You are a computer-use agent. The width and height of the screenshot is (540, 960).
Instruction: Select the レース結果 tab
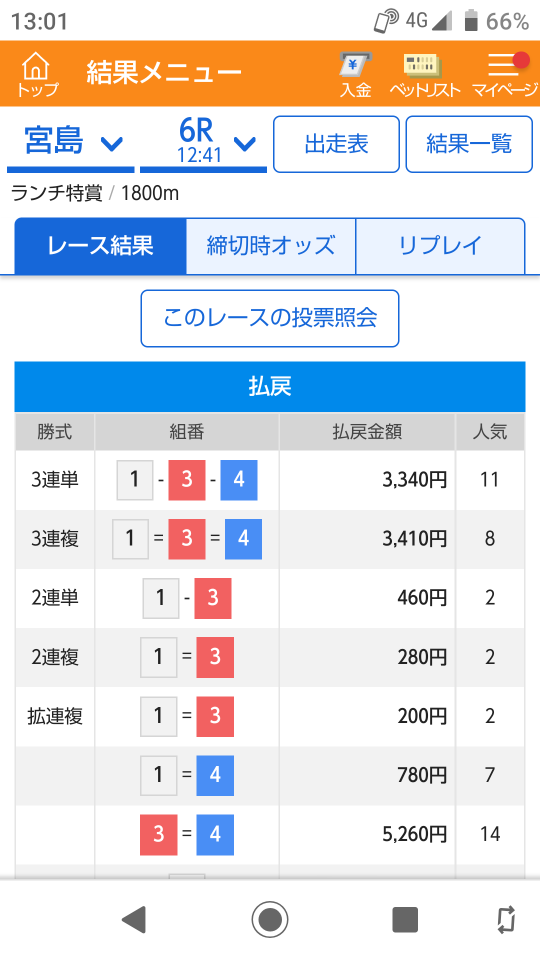pos(100,246)
